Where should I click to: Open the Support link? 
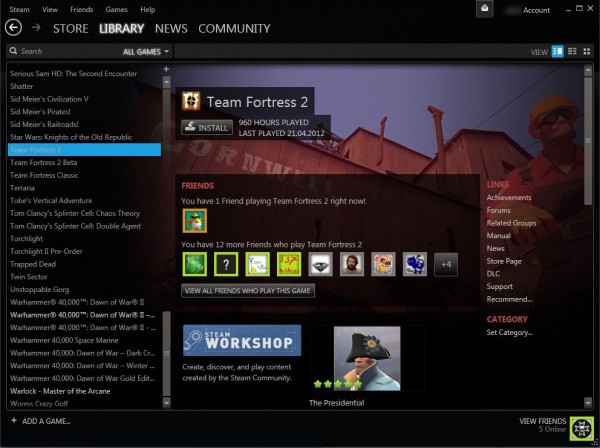(499, 287)
